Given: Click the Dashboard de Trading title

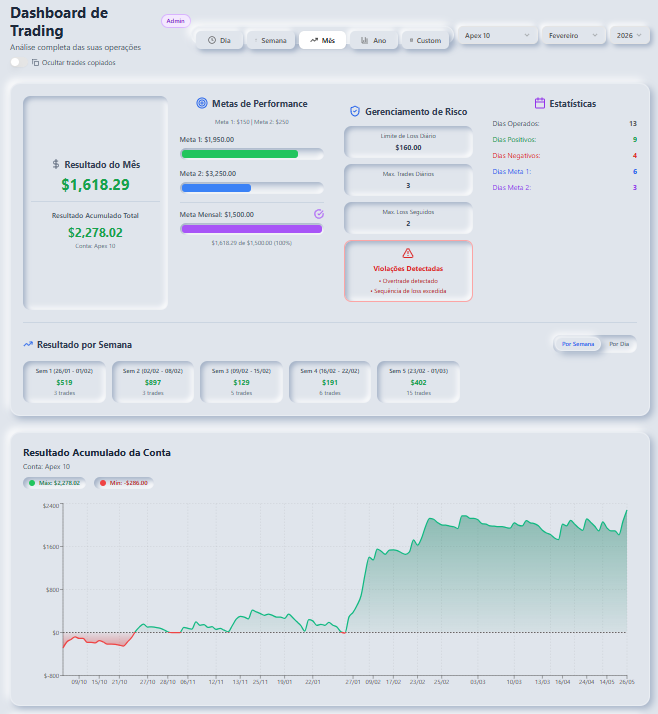Looking at the screenshot, I should point(59,22).
